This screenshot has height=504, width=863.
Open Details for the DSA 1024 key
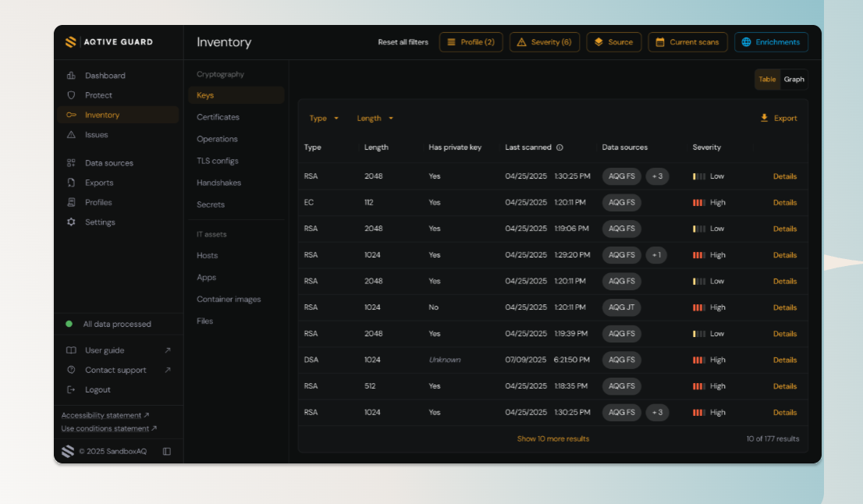pyautogui.click(x=785, y=360)
